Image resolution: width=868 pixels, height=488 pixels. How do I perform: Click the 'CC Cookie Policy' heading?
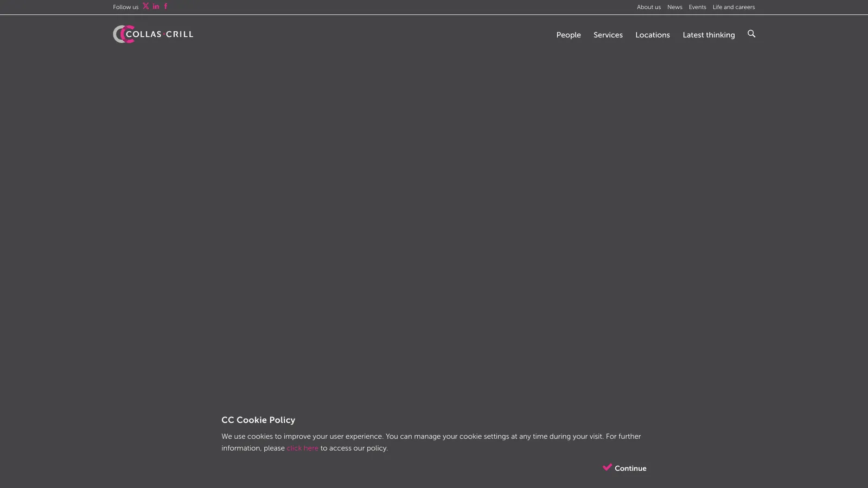[x=258, y=420]
